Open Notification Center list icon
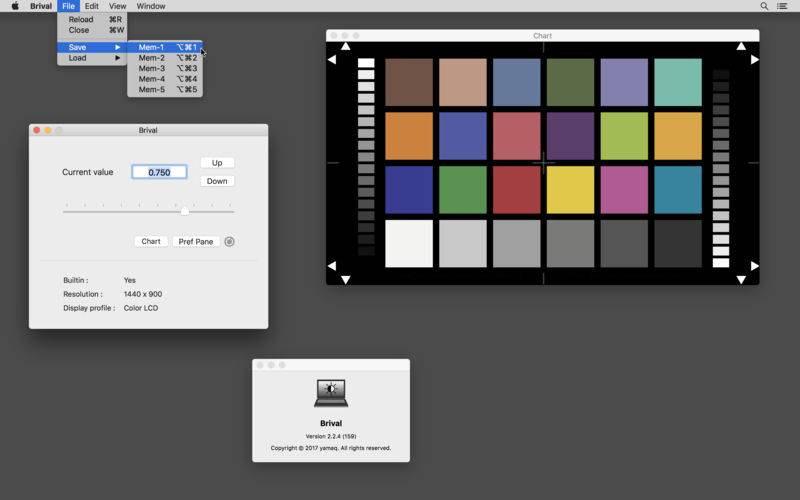Image resolution: width=800 pixels, height=500 pixels. [x=782, y=6]
